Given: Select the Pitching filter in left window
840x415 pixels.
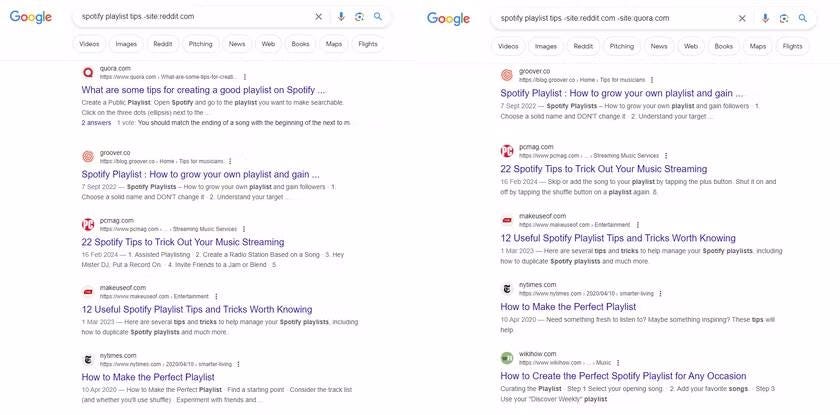Looking at the screenshot, I should point(200,44).
